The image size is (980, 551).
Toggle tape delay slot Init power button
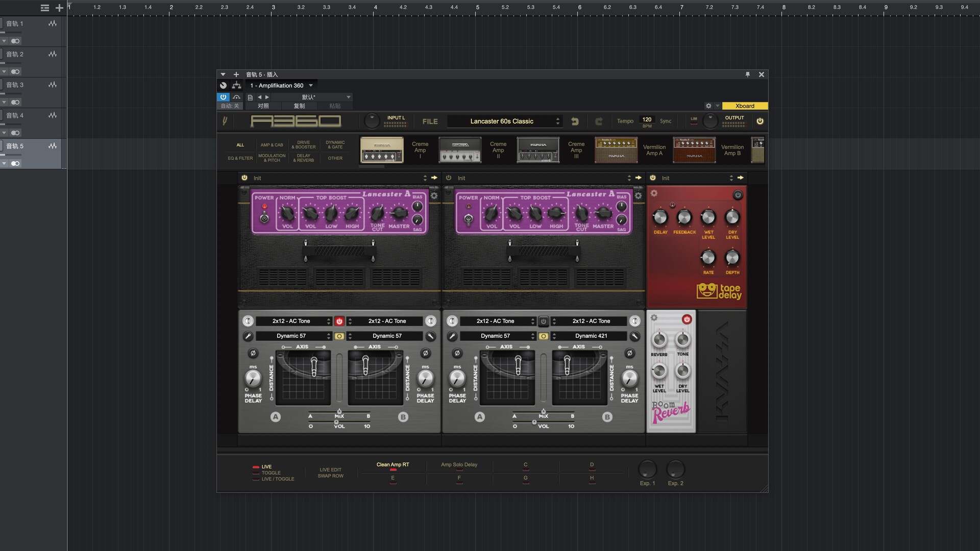click(x=653, y=178)
